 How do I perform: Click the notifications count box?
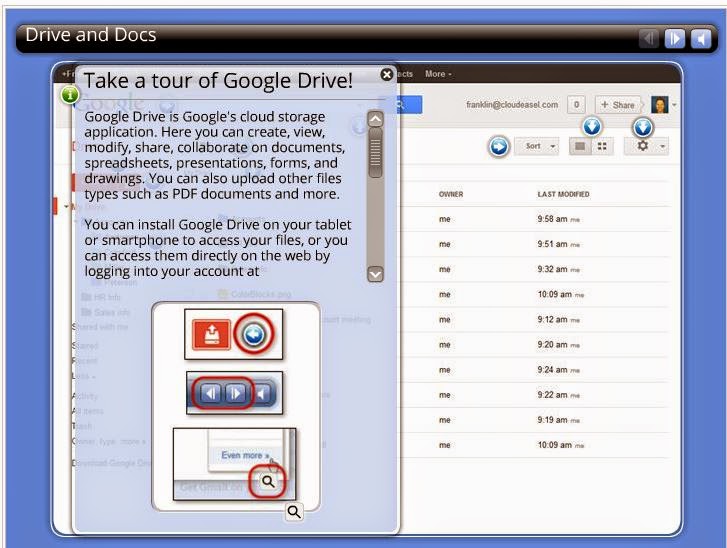tap(576, 105)
